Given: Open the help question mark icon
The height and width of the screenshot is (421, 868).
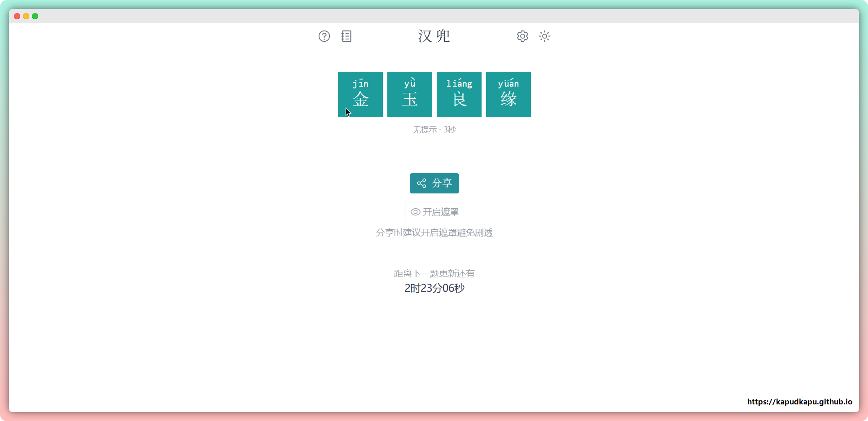Looking at the screenshot, I should tap(324, 36).
